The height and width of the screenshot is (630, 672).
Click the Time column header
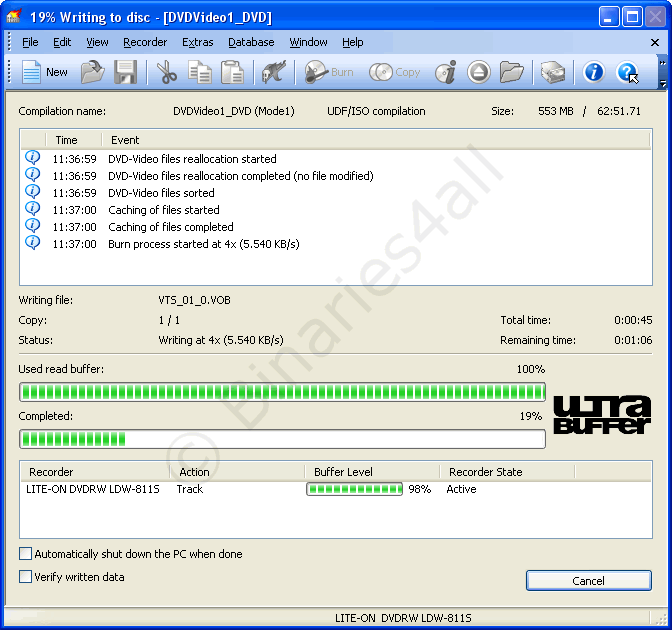click(74, 140)
